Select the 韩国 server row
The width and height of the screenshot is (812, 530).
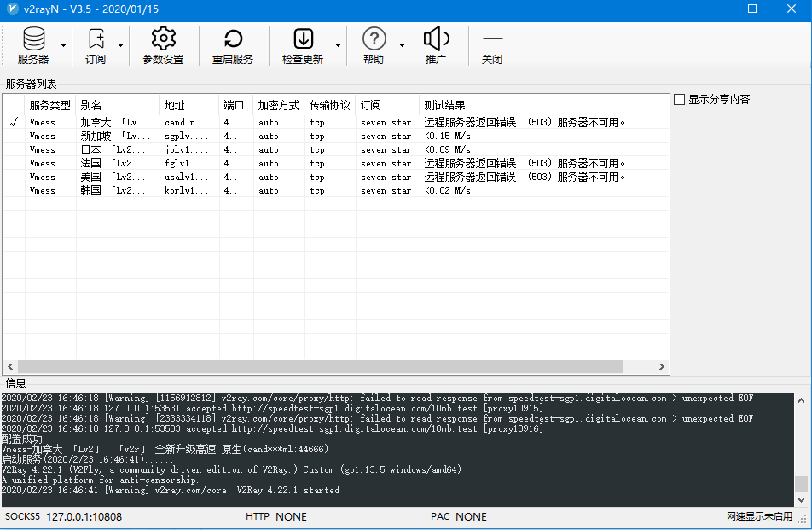pos(336,190)
